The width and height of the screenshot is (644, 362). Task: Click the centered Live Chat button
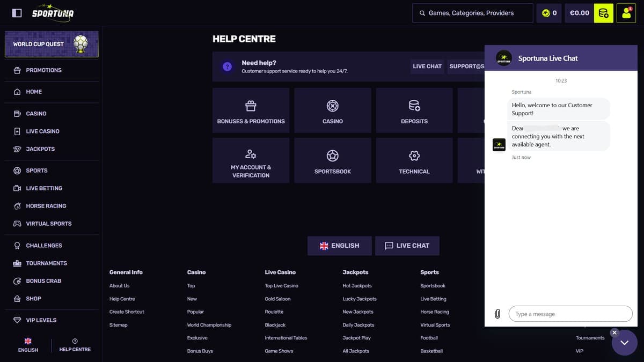click(407, 246)
